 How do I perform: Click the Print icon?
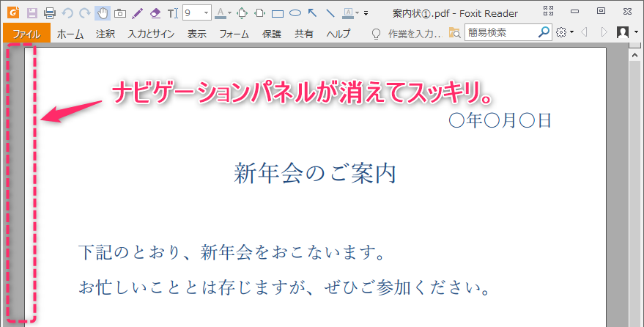click(x=50, y=13)
